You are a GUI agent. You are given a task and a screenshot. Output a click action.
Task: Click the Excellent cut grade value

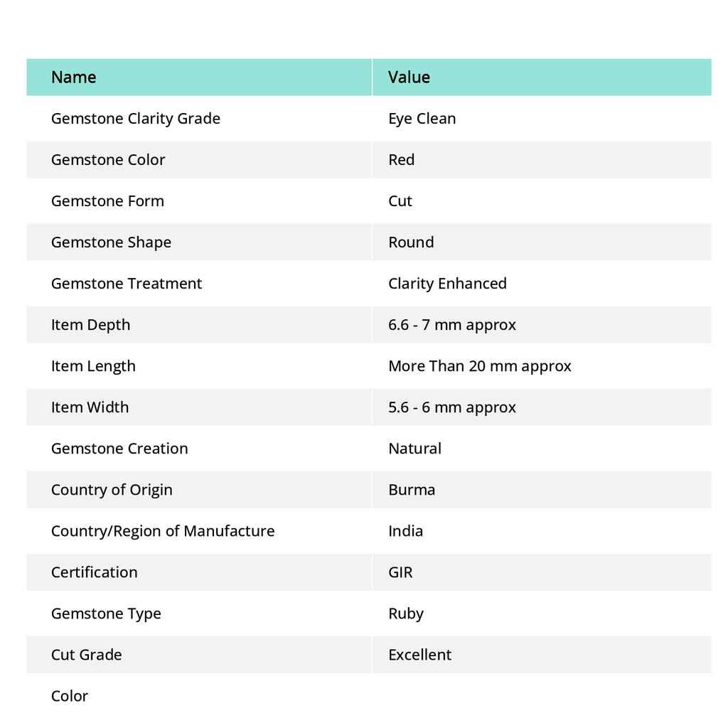pyautogui.click(x=419, y=654)
